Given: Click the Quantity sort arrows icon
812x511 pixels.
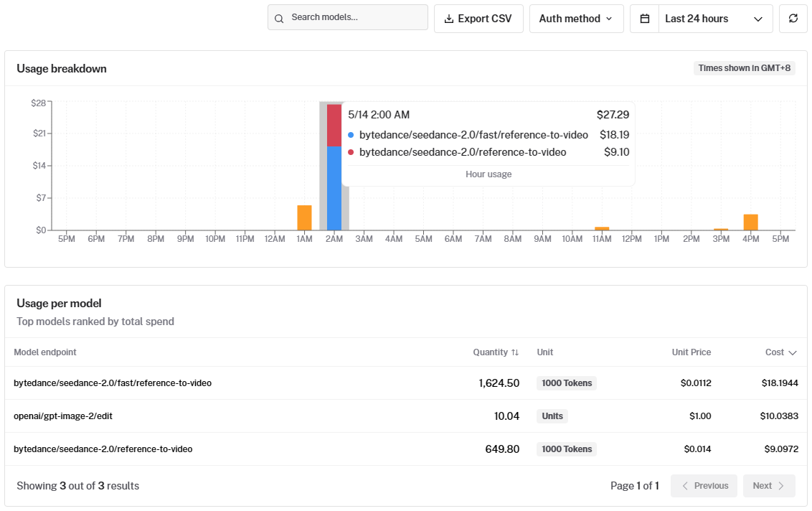Looking at the screenshot, I should coord(515,352).
